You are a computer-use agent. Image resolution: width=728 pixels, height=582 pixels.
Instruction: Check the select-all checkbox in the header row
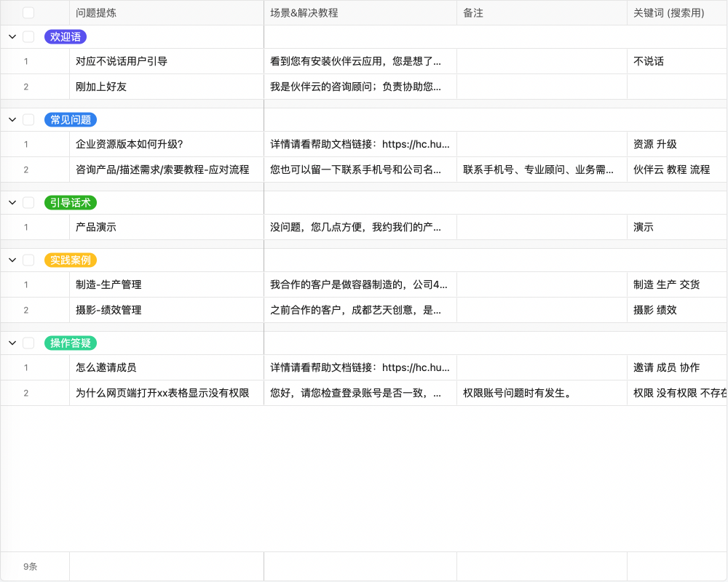click(x=28, y=12)
